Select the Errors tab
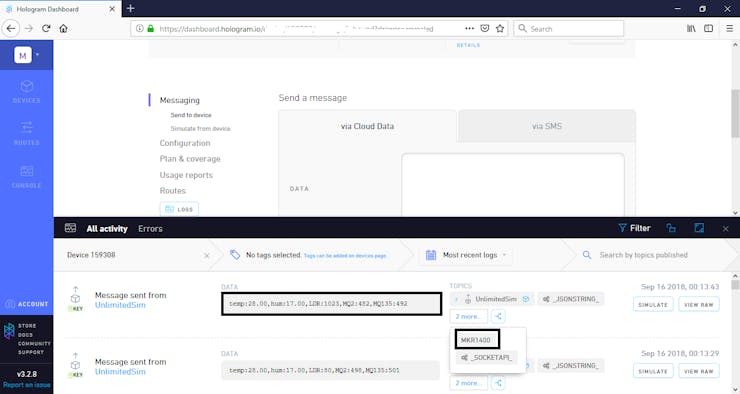The width and height of the screenshot is (740, 394). 150,228
